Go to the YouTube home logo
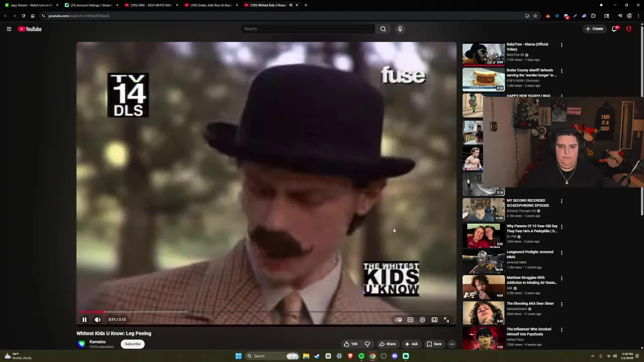The width and height of the screenshot is (644, 362). (x=30, y=29)
